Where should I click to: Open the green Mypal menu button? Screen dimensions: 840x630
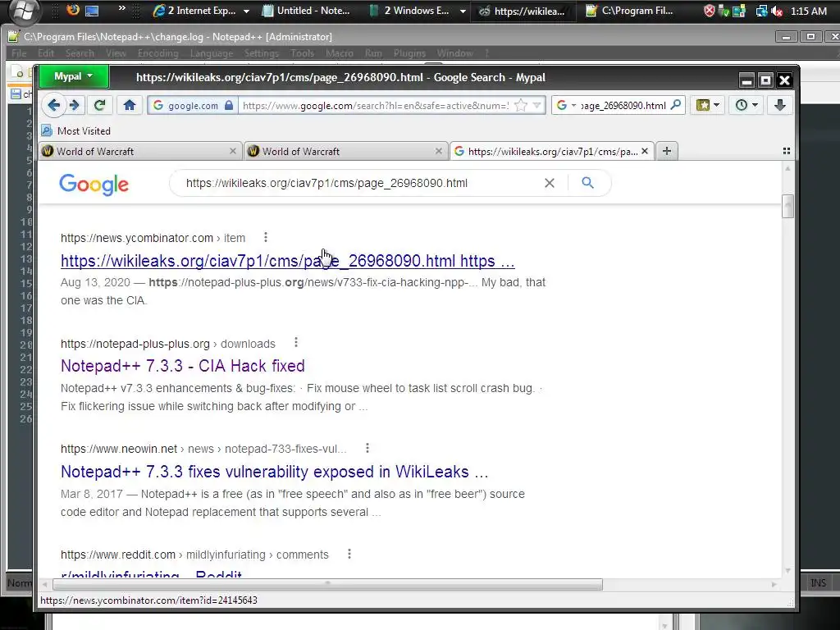[x=73, y=76]
